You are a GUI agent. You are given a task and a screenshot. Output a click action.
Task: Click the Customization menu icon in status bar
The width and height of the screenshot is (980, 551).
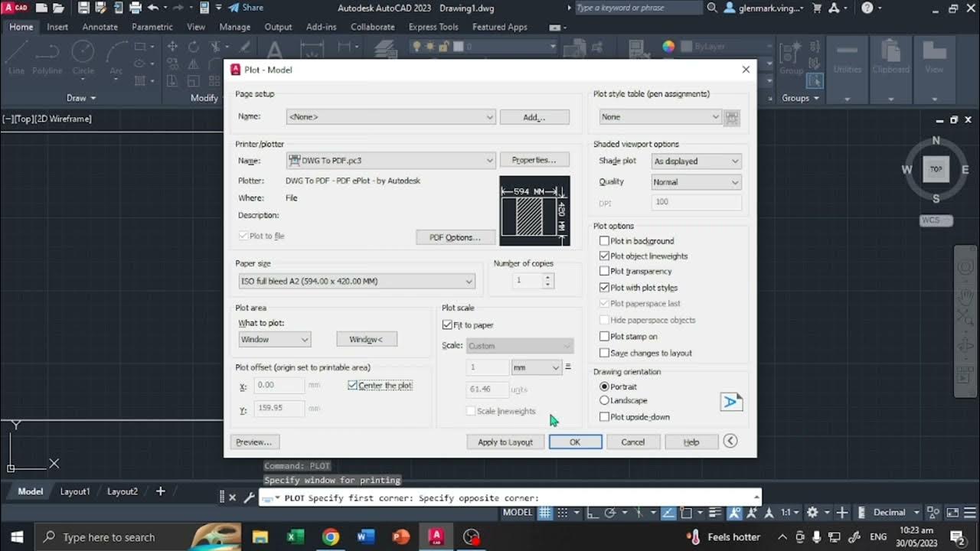(969, 513)
